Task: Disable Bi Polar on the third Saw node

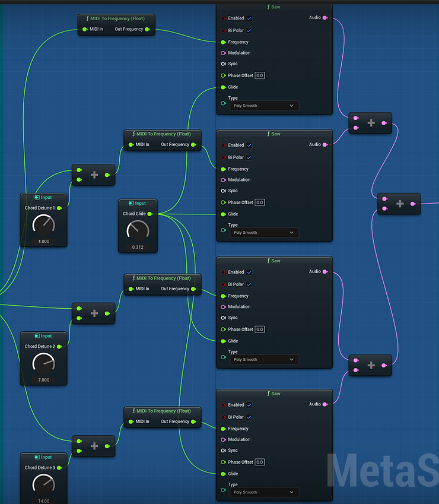Action: pyautogui.click(x=249, y=284)
